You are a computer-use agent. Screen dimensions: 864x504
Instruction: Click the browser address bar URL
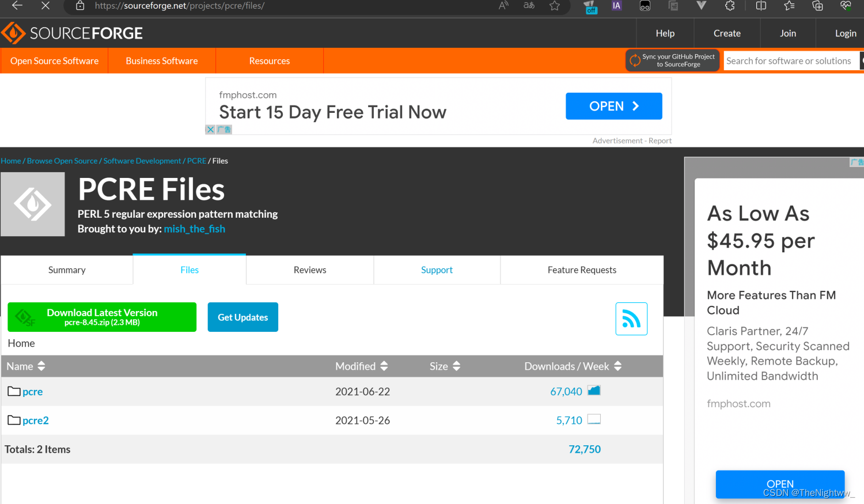180,6
